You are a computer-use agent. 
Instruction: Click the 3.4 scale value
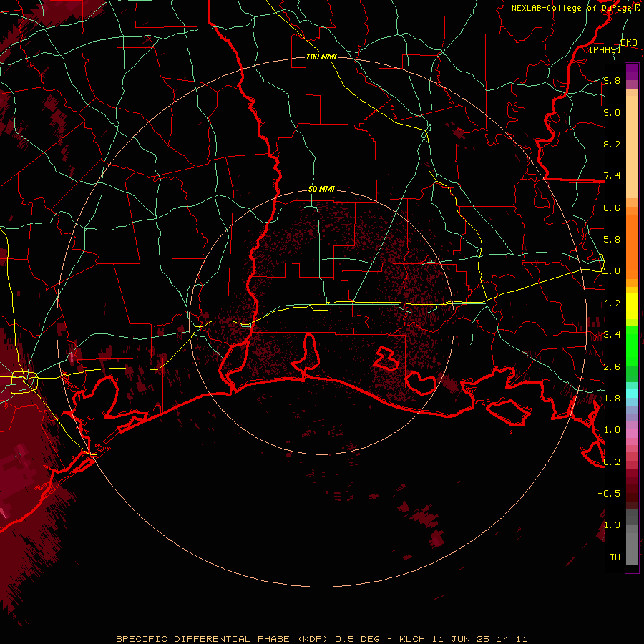[x=612, y=334]
